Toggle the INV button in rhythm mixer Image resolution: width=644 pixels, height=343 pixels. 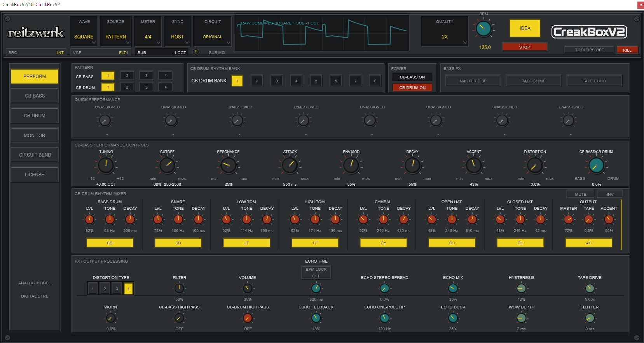tap(610, 194)
